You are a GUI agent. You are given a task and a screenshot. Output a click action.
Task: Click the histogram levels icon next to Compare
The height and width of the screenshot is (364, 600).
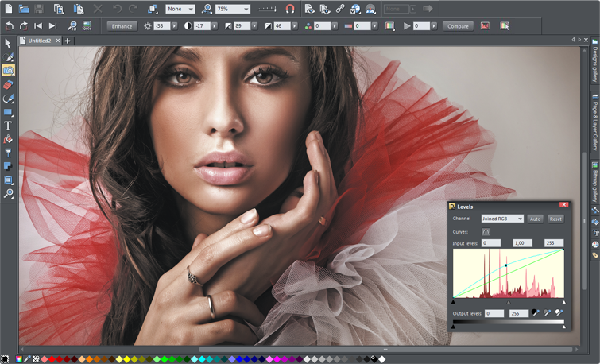485,26
